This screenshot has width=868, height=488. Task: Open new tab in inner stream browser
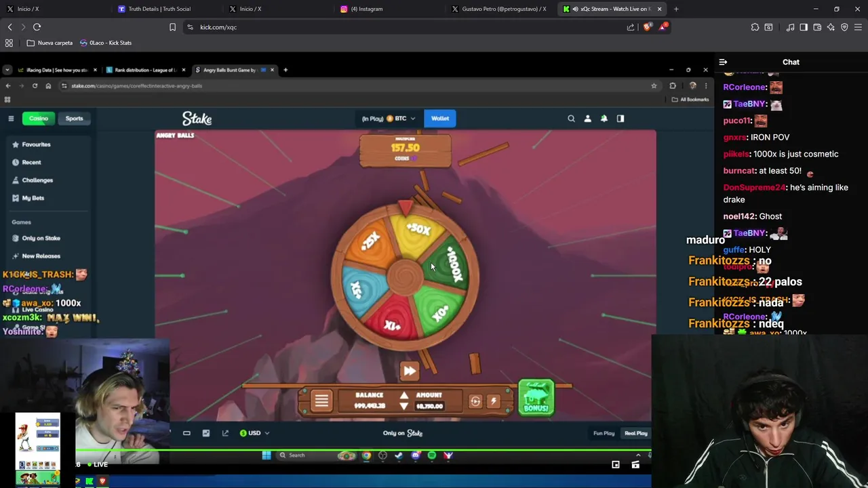(285, 70)
